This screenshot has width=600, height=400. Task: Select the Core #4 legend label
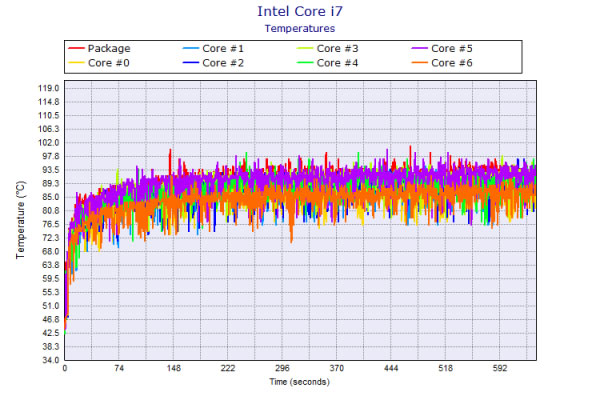tap(338, 63)
